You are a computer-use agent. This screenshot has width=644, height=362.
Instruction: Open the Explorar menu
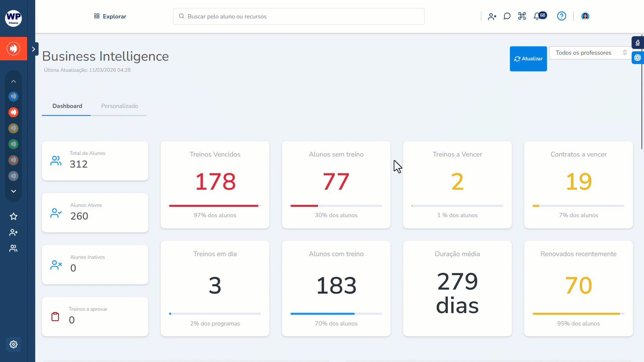point(110,16)
